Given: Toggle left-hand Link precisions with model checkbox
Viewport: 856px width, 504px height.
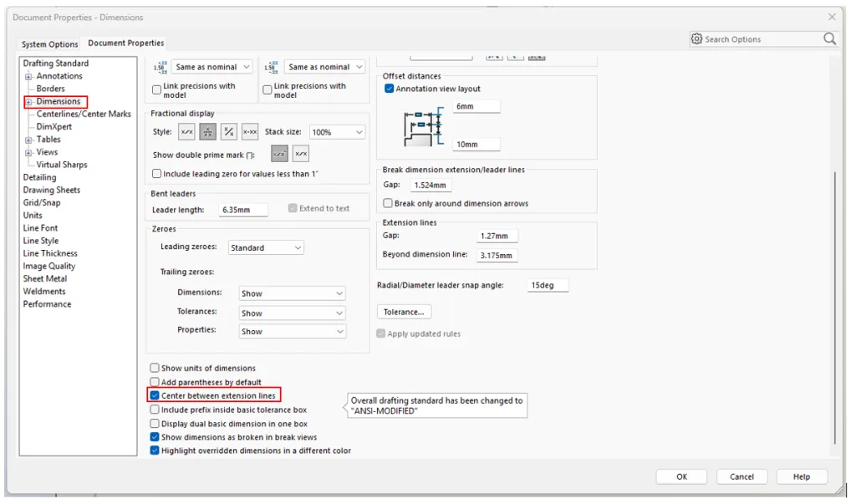Looking at the screenshot, I should tap(156, 89).
